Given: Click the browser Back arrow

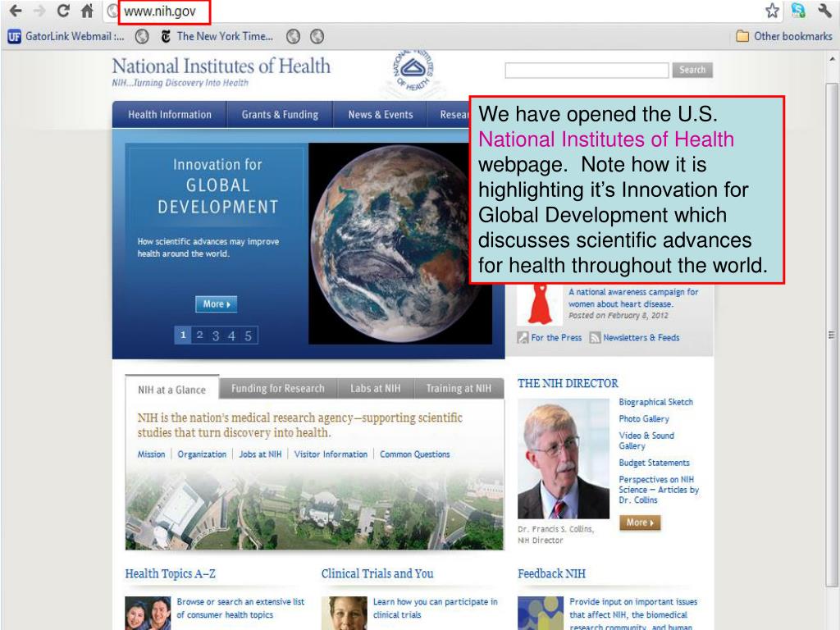Looking at the screenshot, I should coord(16,10).
